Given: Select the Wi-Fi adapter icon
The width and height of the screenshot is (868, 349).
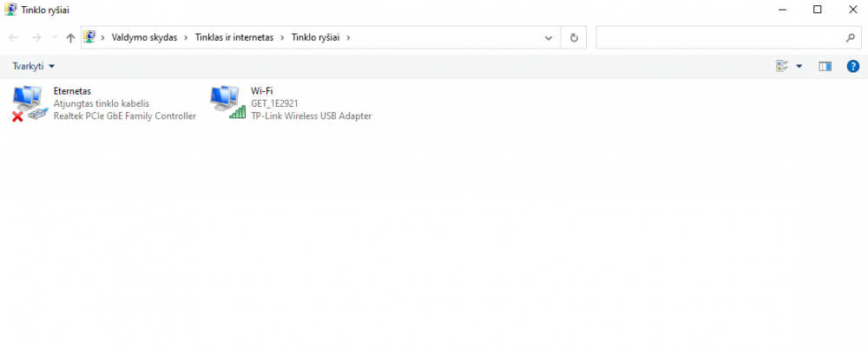Looking at the screenshot, I should (x=227, y=103).
